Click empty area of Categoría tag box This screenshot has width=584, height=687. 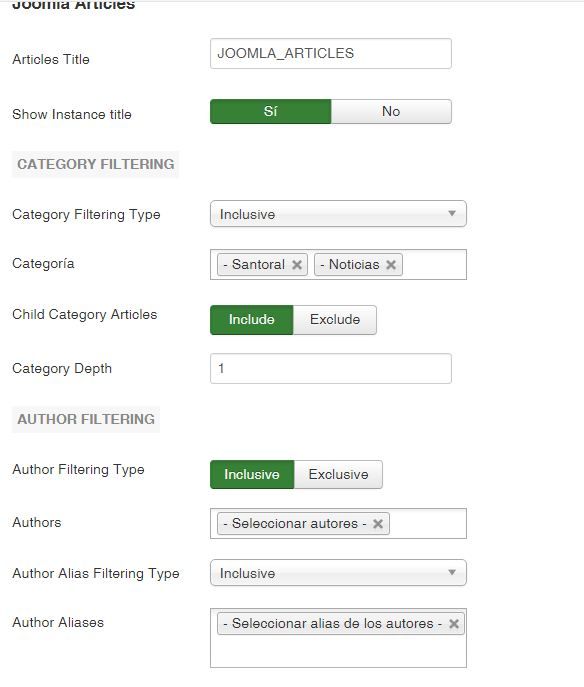pyautogui.click(x=434, y=265)
